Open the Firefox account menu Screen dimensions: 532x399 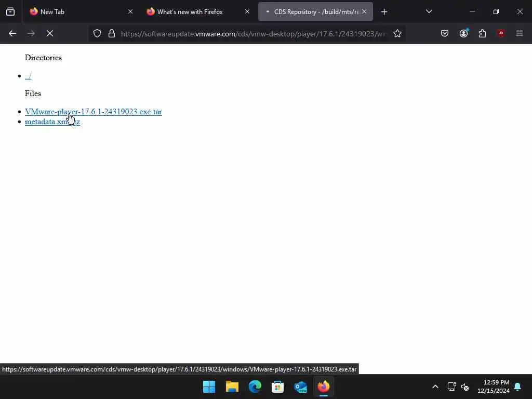(463, 33)
